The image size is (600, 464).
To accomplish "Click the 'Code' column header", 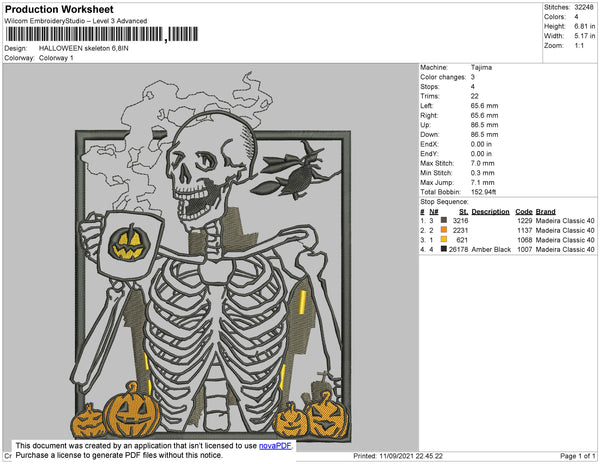I will [x=524, y=212].
